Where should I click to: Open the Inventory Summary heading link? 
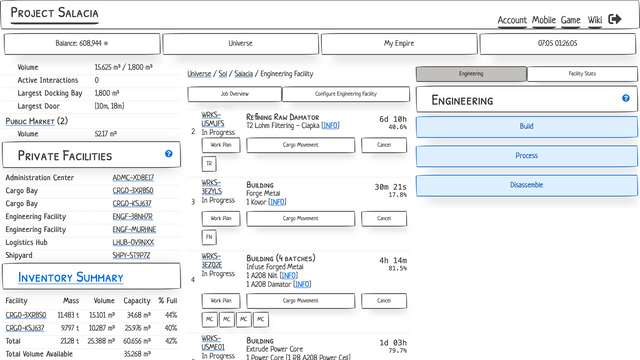(71, 278)
